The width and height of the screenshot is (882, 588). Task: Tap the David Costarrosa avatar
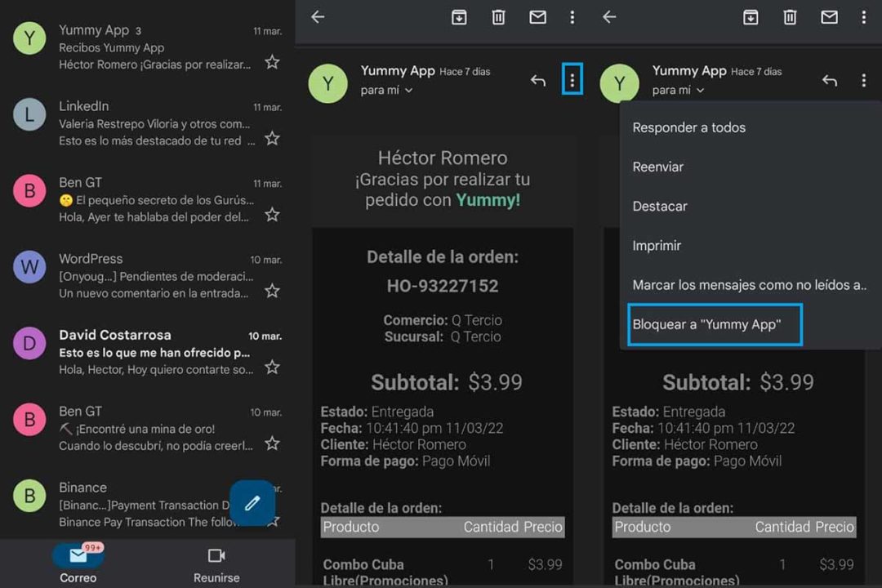point(29,343)
